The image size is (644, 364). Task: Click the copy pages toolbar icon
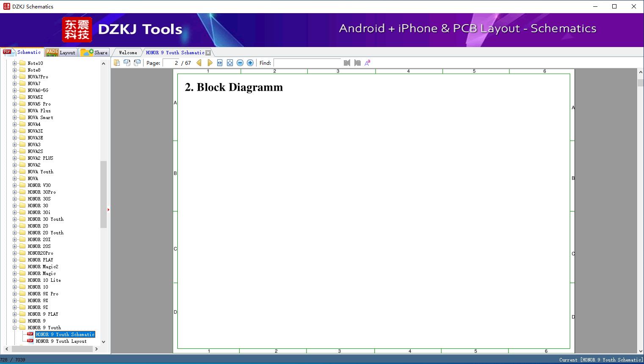[x=117, y=63]
